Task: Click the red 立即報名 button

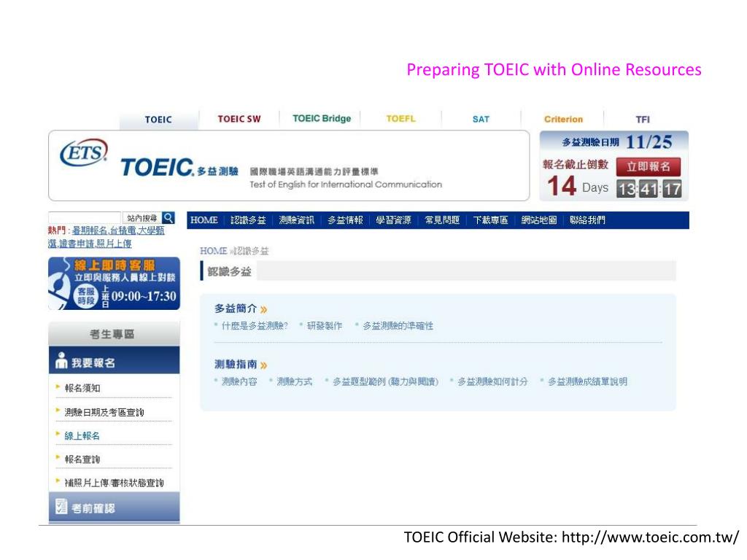Action: 649,167
